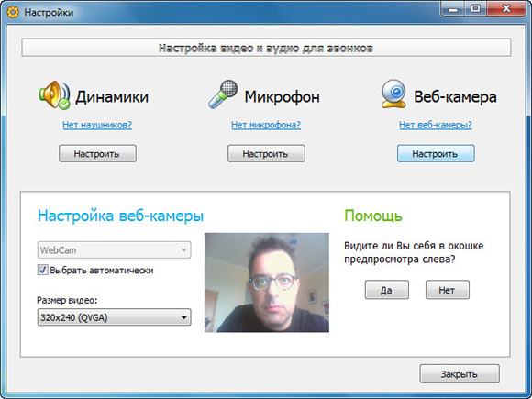Click Настроить button under Динамики
This screenshot has width=532, height=399.
point(97,154)
